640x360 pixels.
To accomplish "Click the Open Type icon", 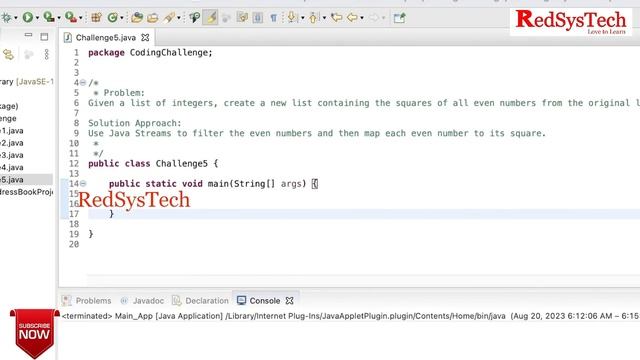I will (x=137, y=18).
